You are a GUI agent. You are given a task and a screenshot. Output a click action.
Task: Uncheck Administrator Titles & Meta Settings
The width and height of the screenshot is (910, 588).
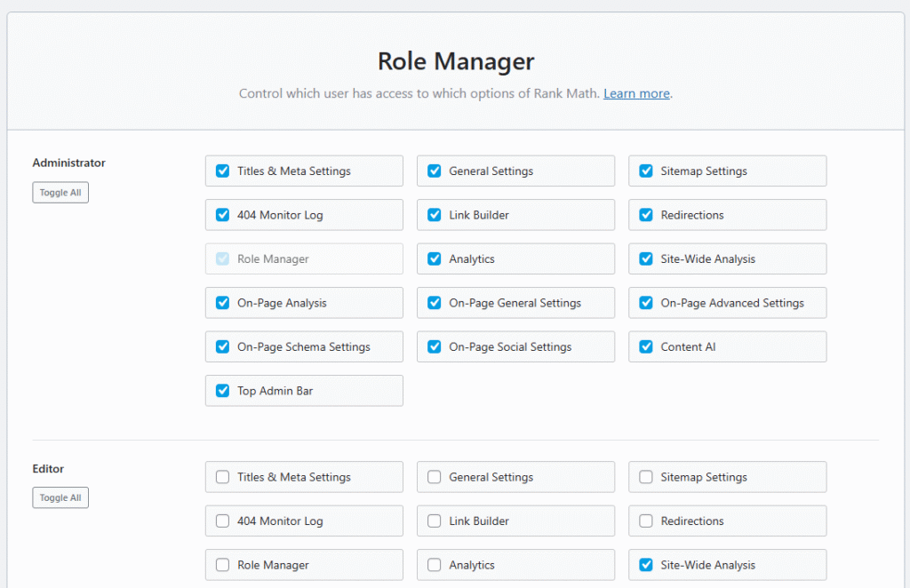tap(223, 171)
